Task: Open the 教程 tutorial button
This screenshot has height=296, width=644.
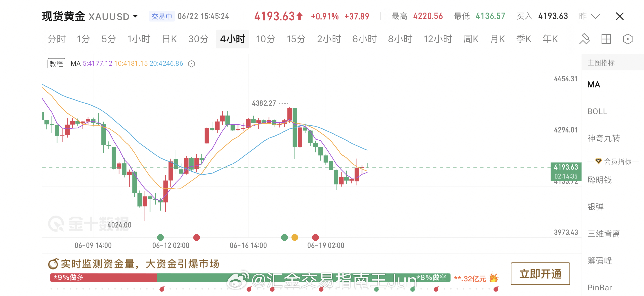Action: click(x=56, y=64)
